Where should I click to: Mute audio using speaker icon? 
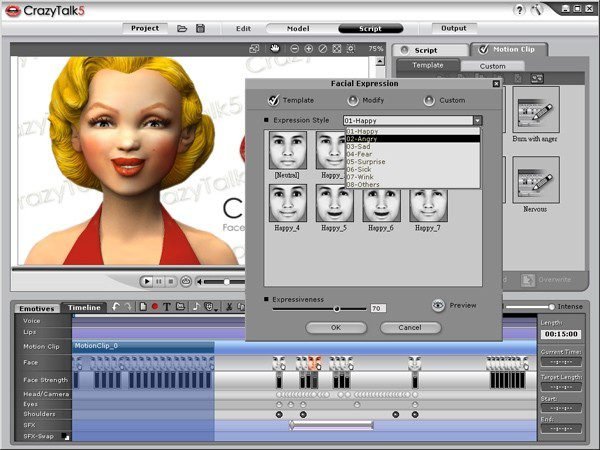[199, 282]
